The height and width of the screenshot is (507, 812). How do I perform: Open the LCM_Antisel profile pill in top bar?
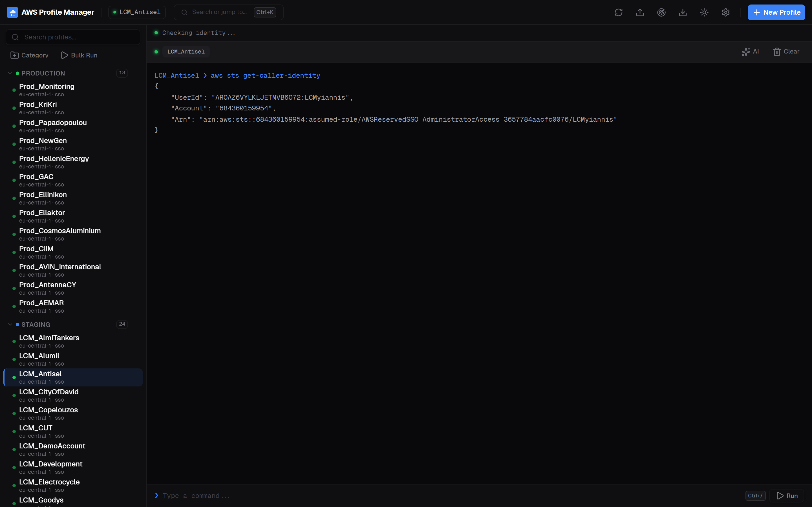tap(136, 12)
